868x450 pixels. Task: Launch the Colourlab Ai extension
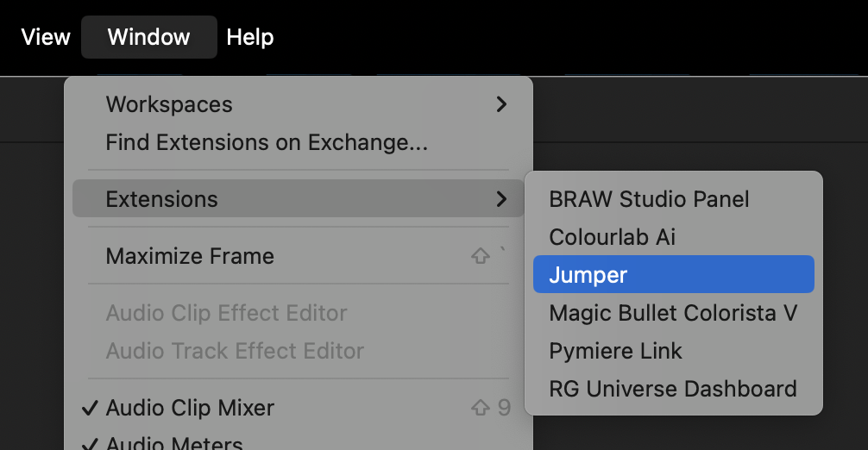(613, 237)
